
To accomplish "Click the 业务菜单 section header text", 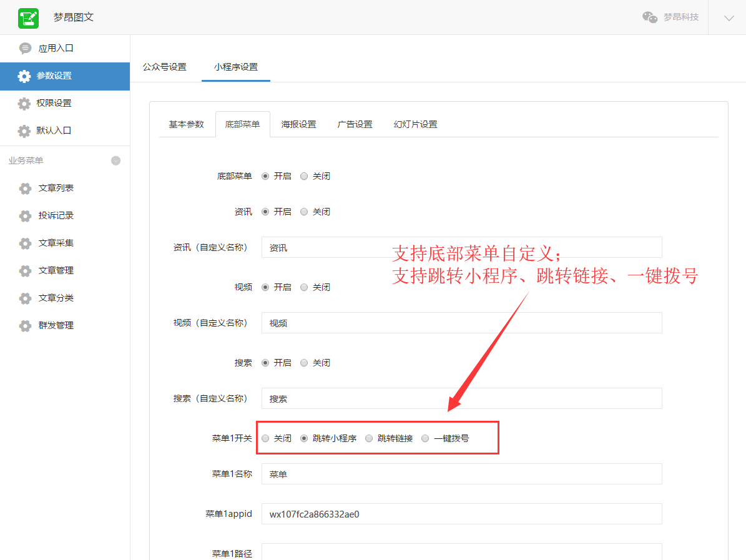I will click(x=26, y=161).
